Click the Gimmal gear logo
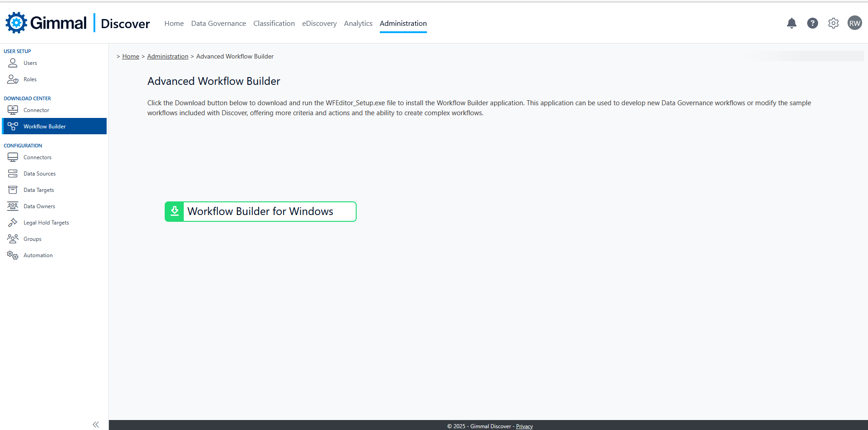Viewport: 868px width, 430px height. (x=16, y=23)
